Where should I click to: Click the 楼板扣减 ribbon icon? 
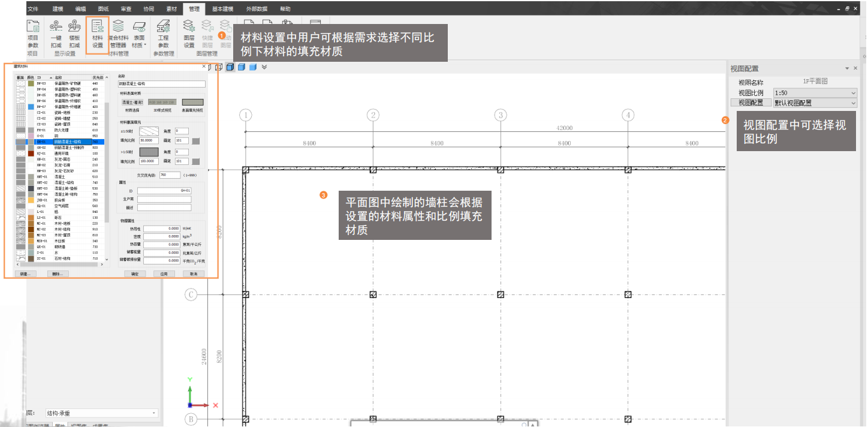[74, 34]
